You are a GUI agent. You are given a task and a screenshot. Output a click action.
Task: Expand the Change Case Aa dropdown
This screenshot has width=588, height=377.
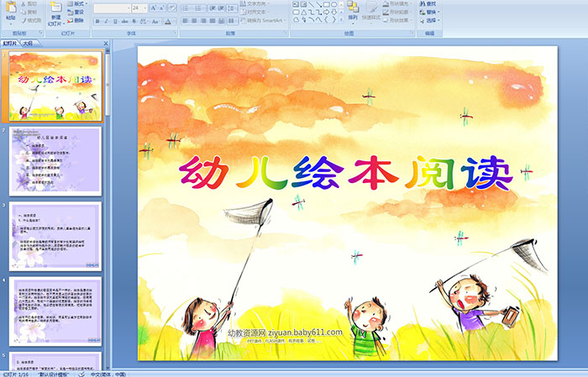(155, 21)
